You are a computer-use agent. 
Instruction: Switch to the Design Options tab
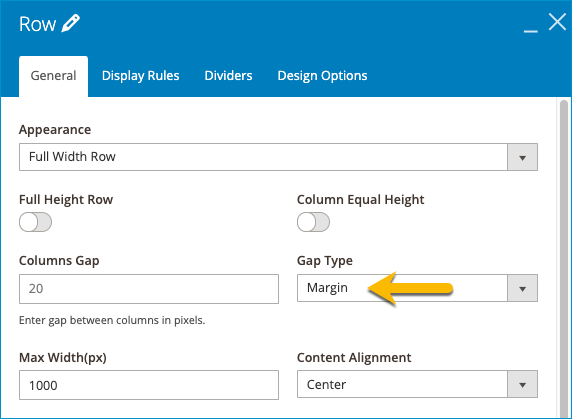322,76
